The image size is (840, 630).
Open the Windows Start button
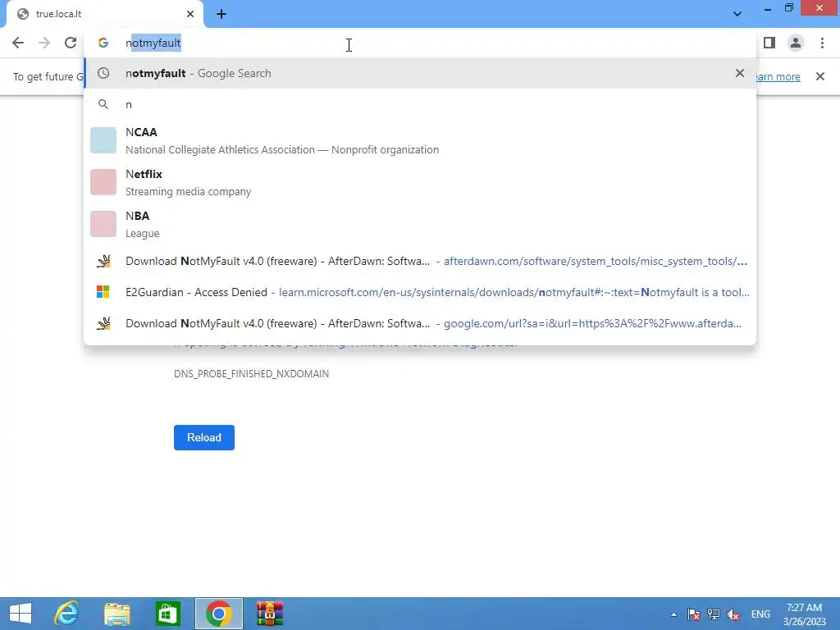tap(21, 614)
